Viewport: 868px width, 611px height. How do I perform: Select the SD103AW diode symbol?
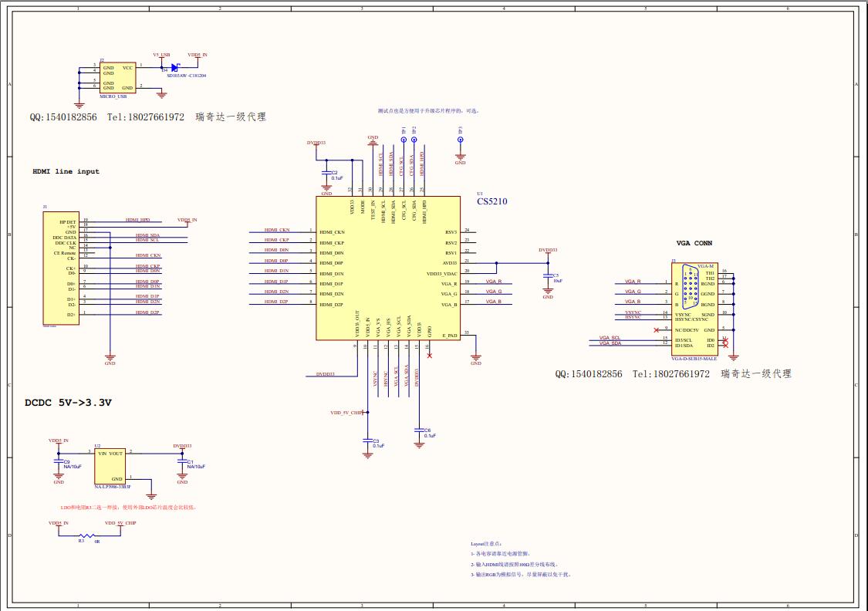tap(174, 68)
